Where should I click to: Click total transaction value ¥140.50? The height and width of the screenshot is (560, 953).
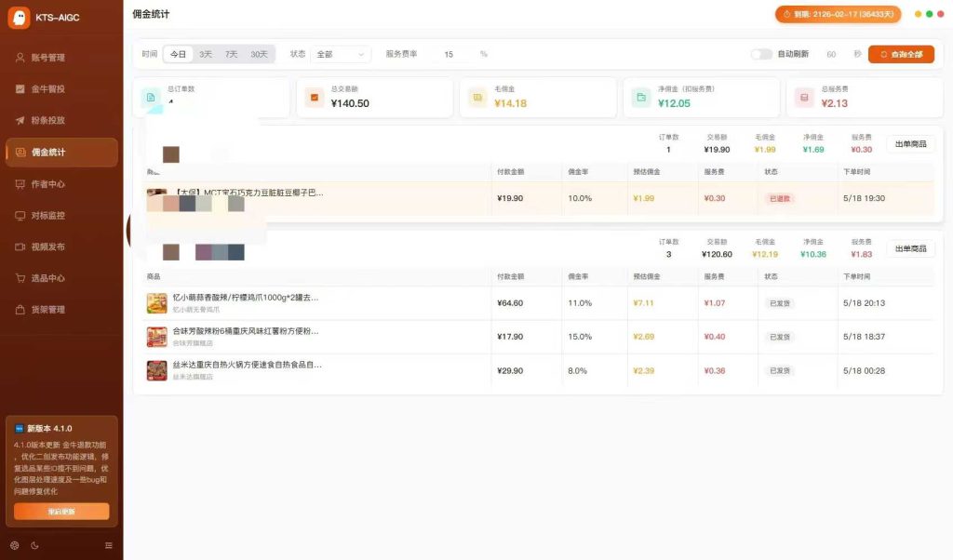350,103
